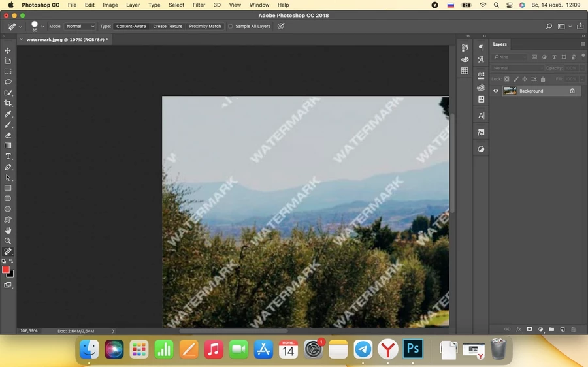Open the Filter menu

pos(199,5)
